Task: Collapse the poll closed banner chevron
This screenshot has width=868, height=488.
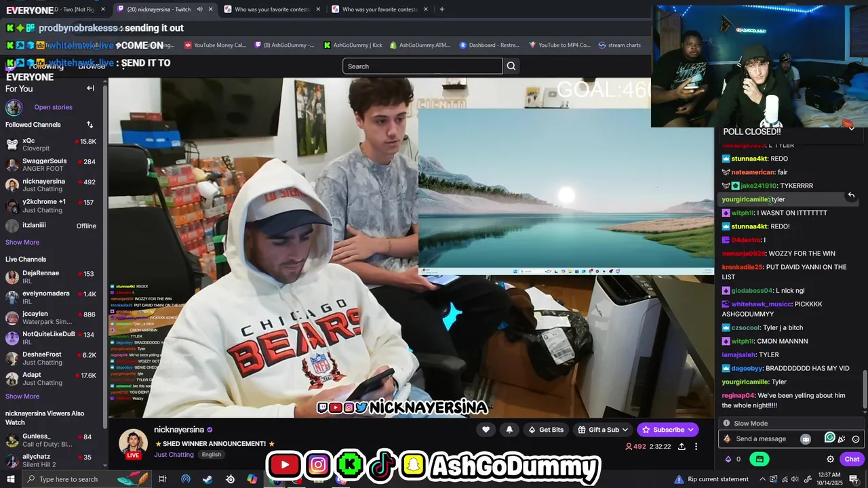Action: [x=851, y=129]
